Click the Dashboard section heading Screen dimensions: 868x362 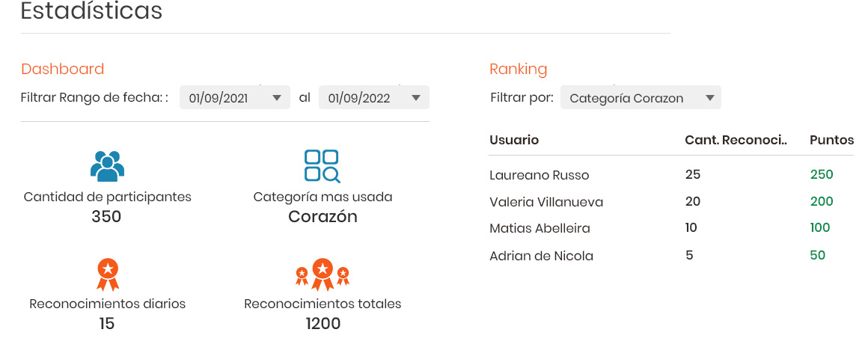[x=63, y=70]
